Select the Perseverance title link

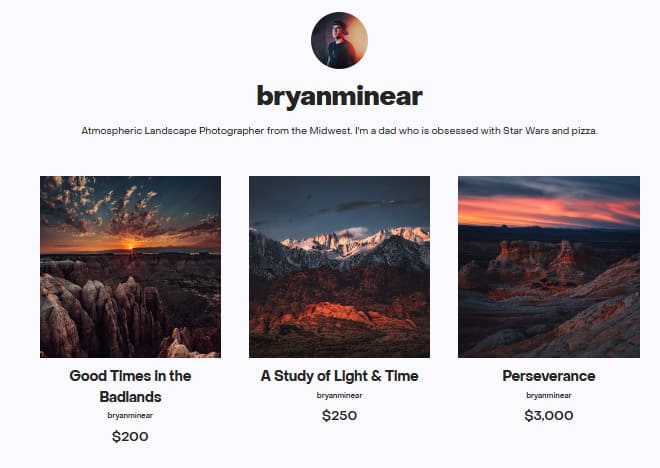point(549,376)
